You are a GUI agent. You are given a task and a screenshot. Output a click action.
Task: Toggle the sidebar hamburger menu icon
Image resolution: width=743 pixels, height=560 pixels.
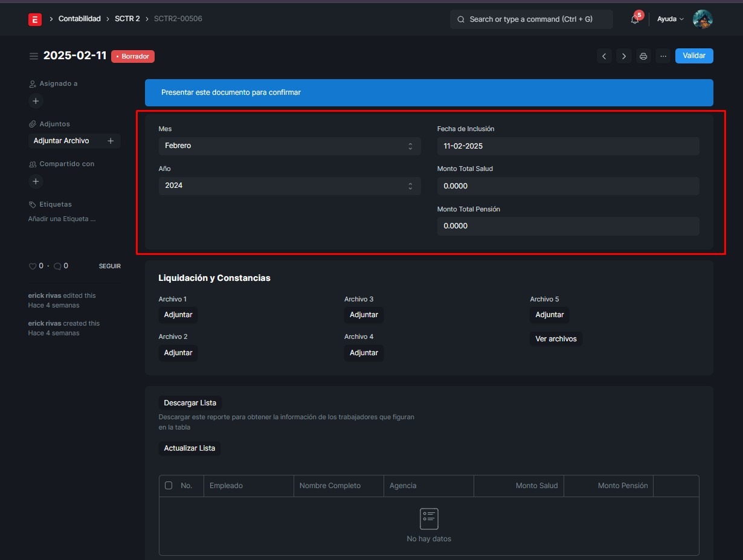tap(34, 56)
